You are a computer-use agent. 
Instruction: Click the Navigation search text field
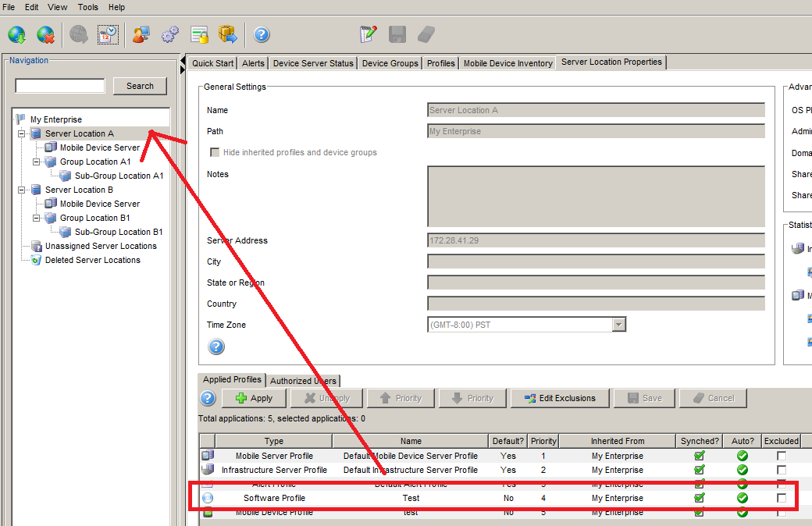[60, 86]
